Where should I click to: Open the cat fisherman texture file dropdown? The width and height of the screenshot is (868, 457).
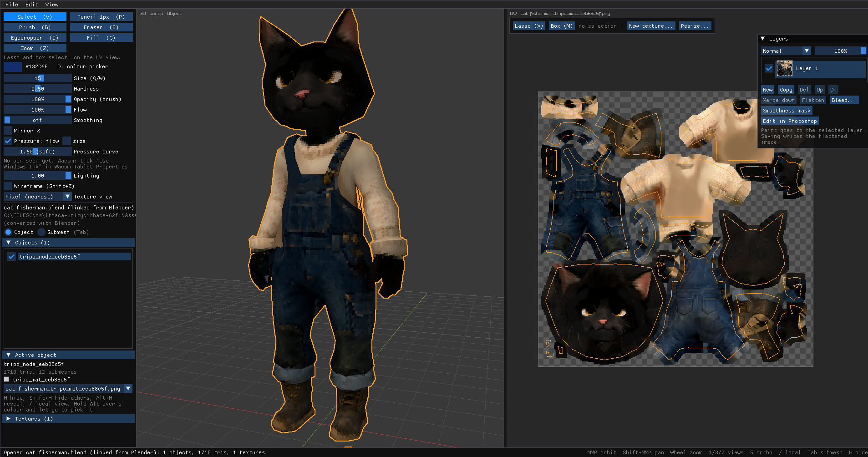point(68,389)
